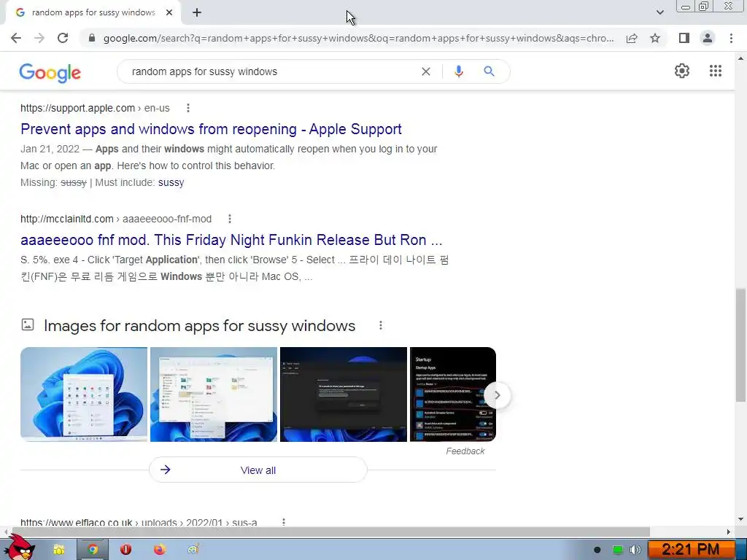Launch Opera from the taskbar
Image resolution: width=747 pixels, height=560 pixels.
tap(125, 550)
